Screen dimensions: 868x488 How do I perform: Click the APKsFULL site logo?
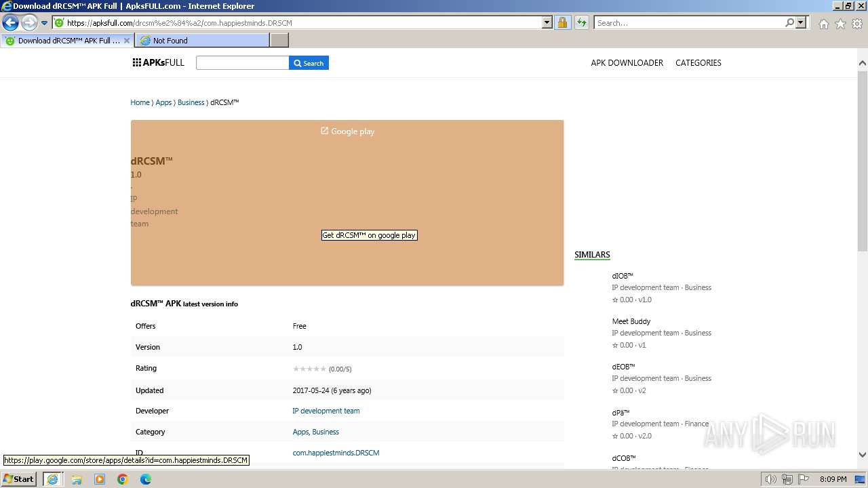point(159,62)
